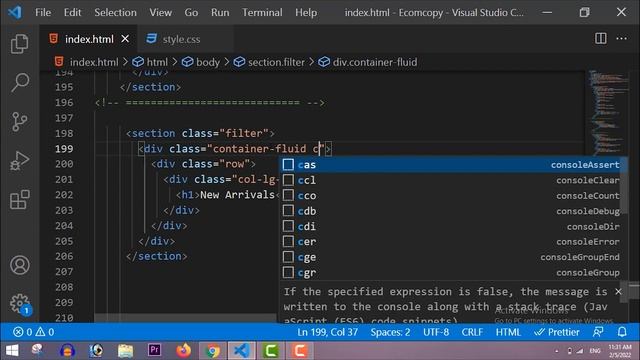Change language mode HTML status item
This screenshot has width=640, height=360.
click(508, 332)
